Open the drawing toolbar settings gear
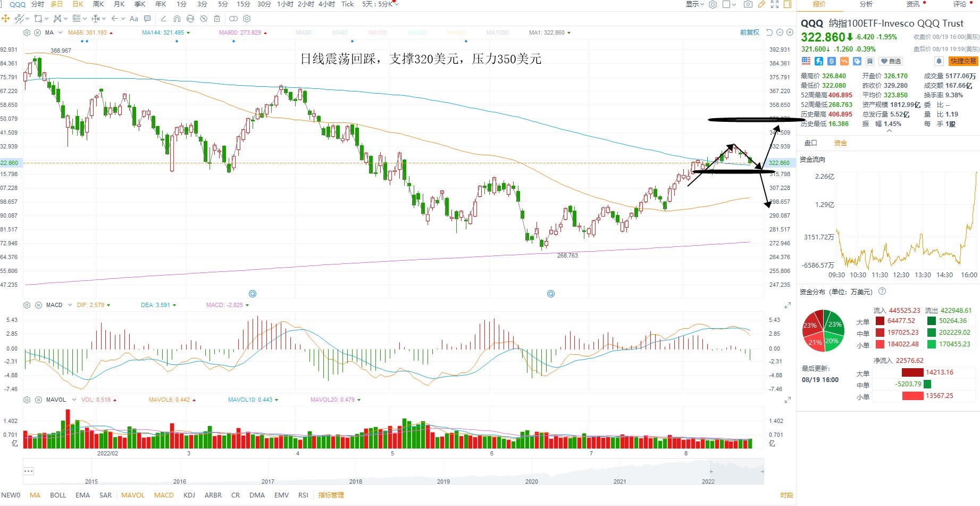Viewport: 980px width, 506px height. click(x=247, y=19)
